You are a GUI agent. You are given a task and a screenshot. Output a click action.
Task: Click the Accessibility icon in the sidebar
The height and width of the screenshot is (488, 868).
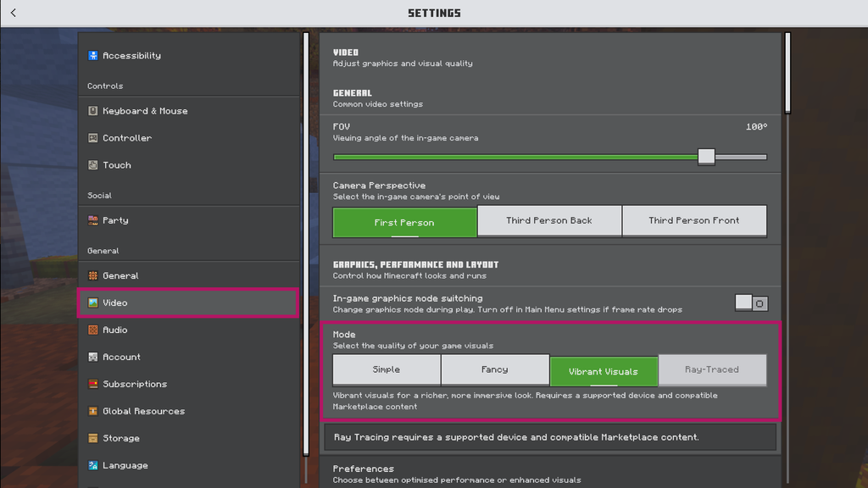93,55
